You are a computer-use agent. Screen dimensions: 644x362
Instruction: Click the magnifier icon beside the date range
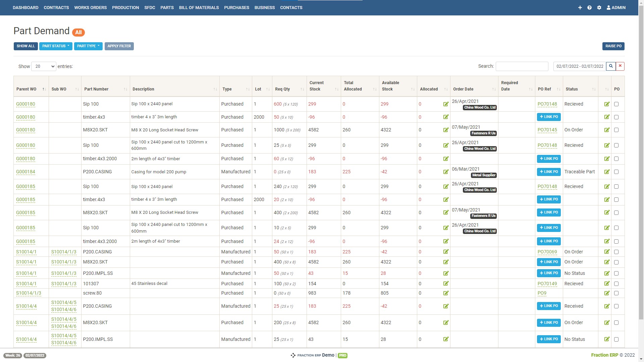click(x=610, y=66)
